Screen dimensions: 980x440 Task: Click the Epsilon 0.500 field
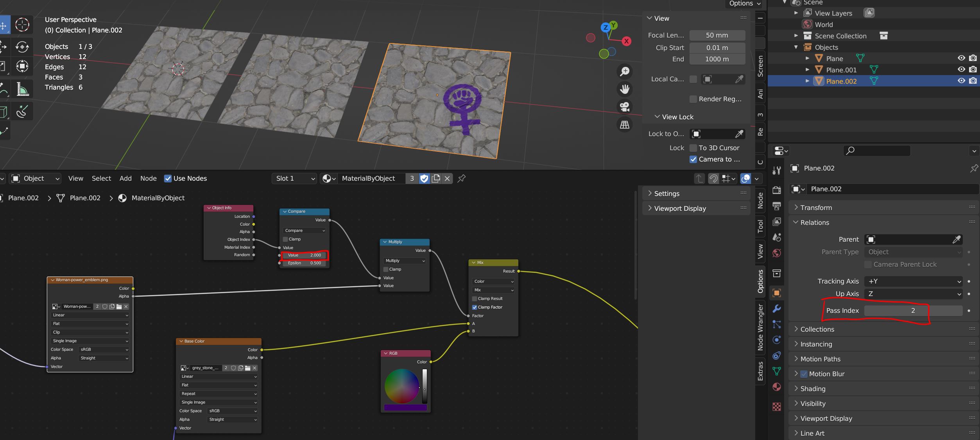point(304,263)
